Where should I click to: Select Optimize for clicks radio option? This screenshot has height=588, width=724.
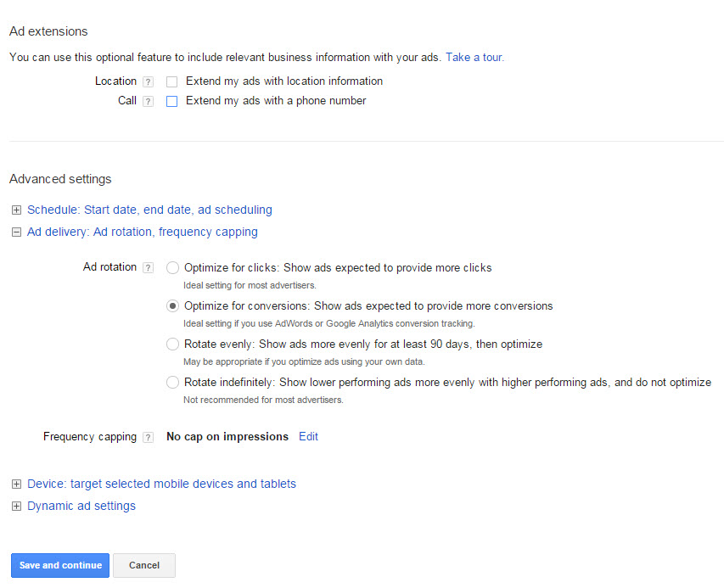[x=173, y=268]
